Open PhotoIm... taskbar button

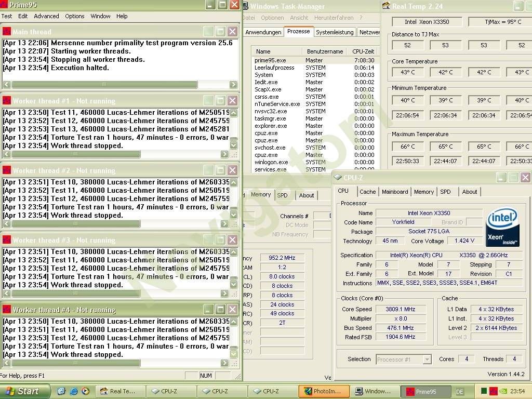324,391
